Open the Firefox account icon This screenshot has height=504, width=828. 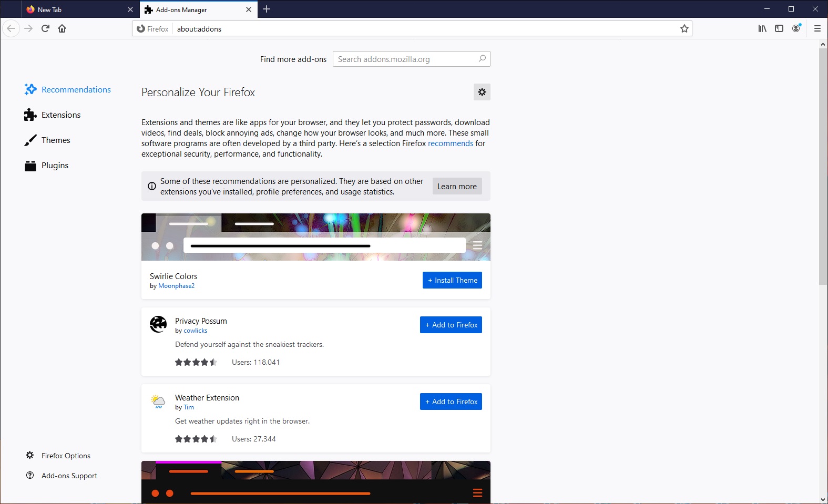796,28
